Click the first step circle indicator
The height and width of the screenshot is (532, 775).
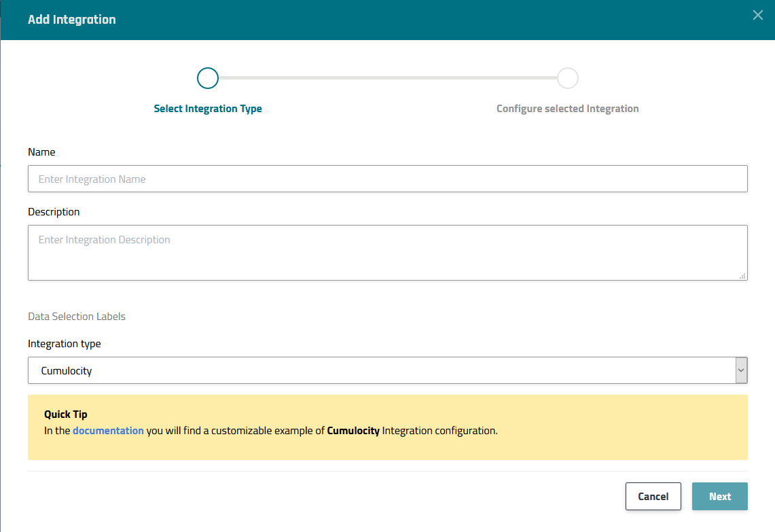point(208,78)
